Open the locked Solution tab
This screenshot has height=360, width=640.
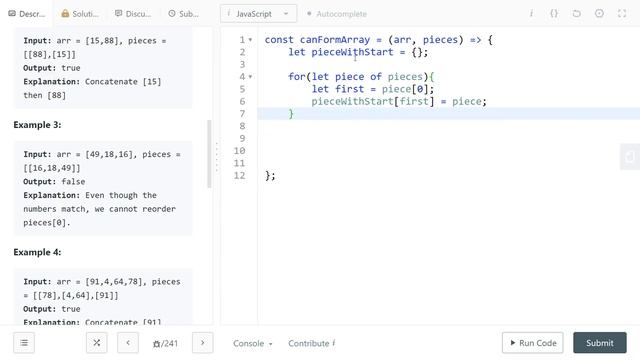pos(80,14)
